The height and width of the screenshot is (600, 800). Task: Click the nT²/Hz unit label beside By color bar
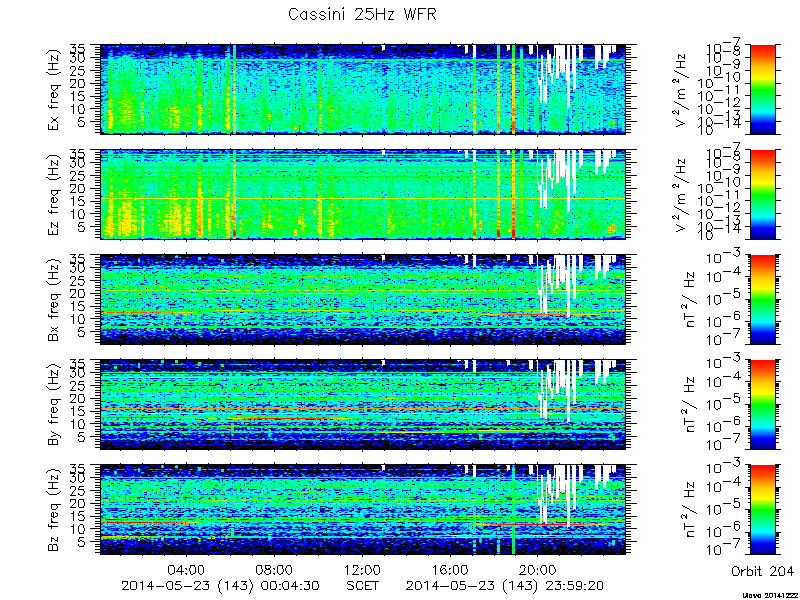(x=690, y=405)
